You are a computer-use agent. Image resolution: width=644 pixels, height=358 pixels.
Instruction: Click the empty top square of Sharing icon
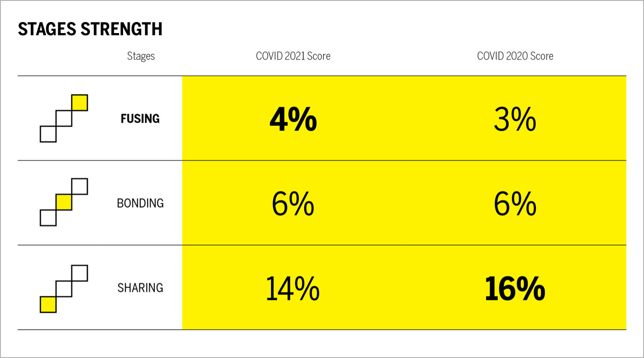79,273
